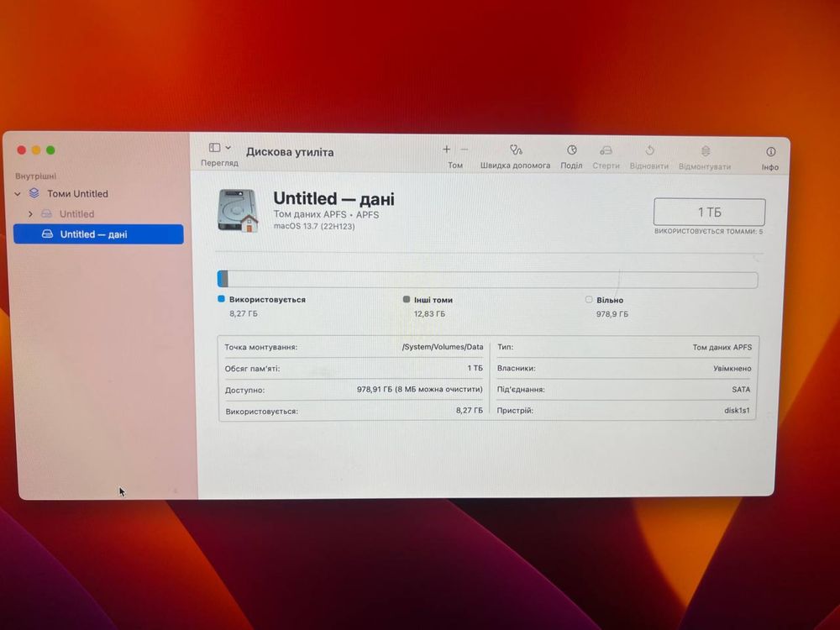
Task: Click the Restore (Відновити) toolbar icon
Action: coord(650,150)
